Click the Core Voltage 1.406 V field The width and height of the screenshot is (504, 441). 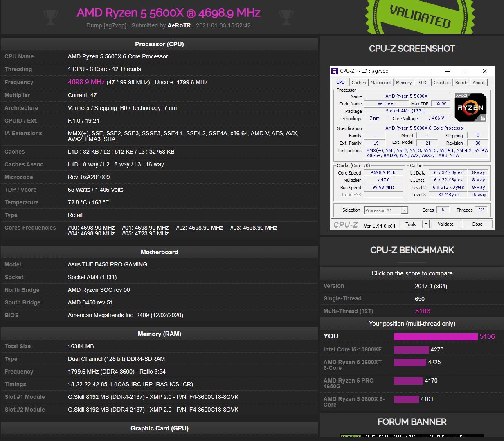click(436, 118)
